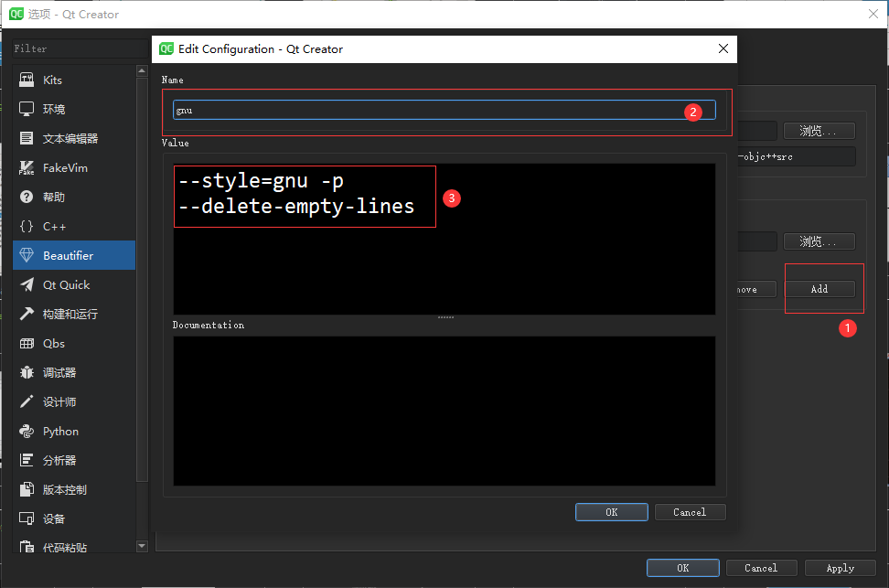Viewport: 889px width, 588px height.
Task: Open the Qt Quick paper plane icon
Action: point(27,284)
